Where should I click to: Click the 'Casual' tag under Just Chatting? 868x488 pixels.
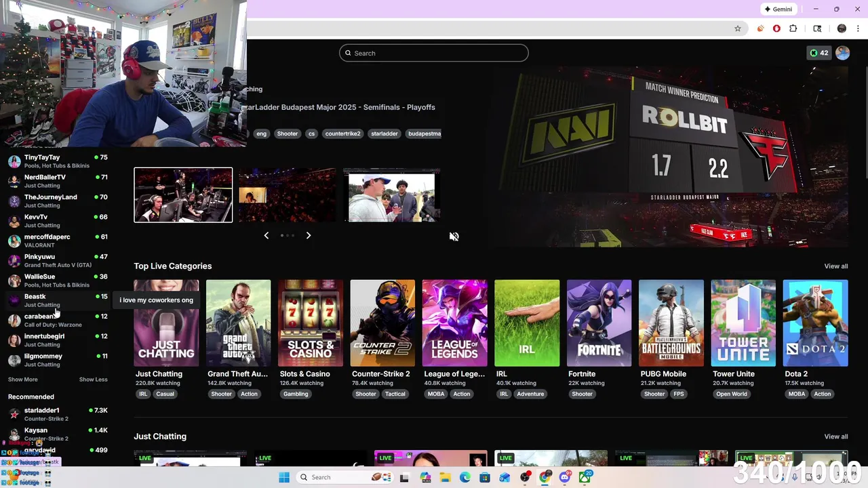[165, 394]
